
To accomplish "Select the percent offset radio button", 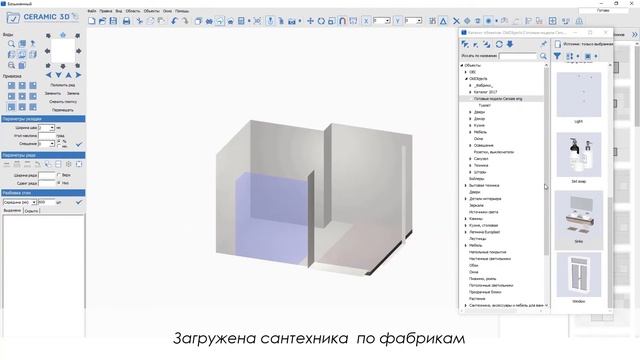I will [x=59, y=141].
